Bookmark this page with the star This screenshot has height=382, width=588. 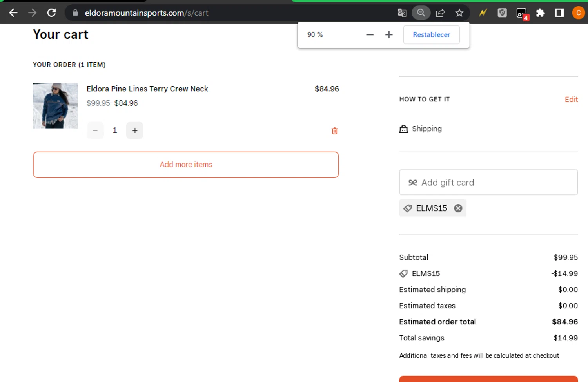[x=459, y=13]
